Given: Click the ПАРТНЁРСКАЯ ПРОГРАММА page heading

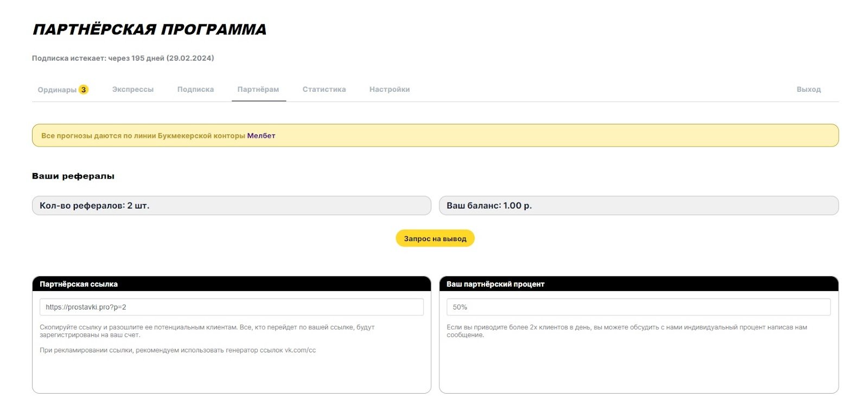Looking at the screenshot, I should [150, 29].
